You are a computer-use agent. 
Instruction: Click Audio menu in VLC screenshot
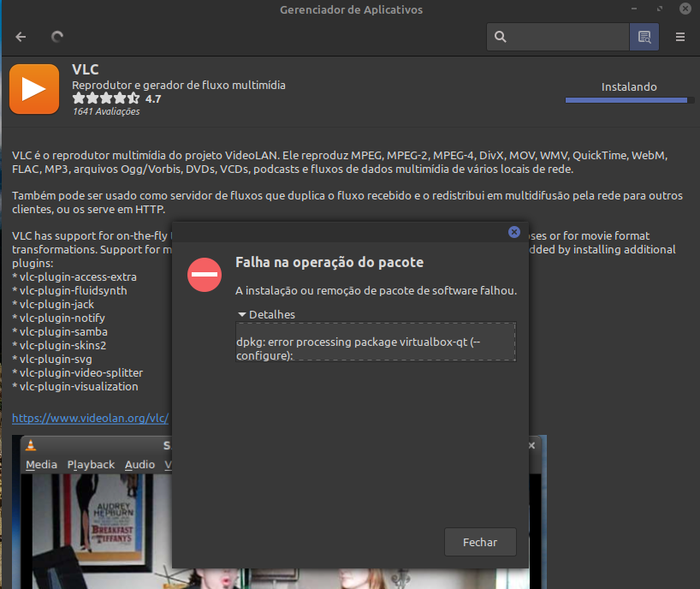pyautogui.click(x=139, y=464)
